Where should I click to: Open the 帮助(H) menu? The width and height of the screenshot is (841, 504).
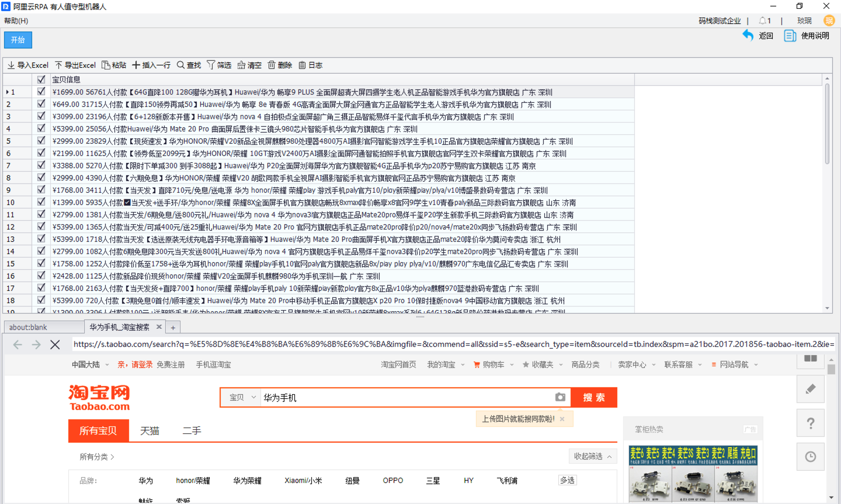(16, 21)
